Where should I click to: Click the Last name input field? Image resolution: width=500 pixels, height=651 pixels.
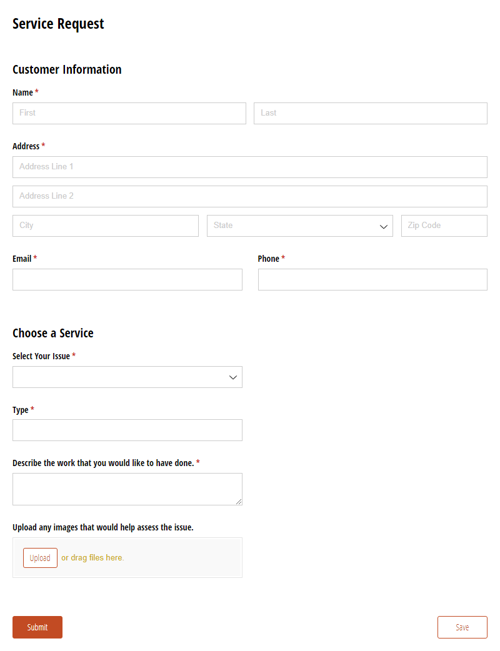[370, 113]
